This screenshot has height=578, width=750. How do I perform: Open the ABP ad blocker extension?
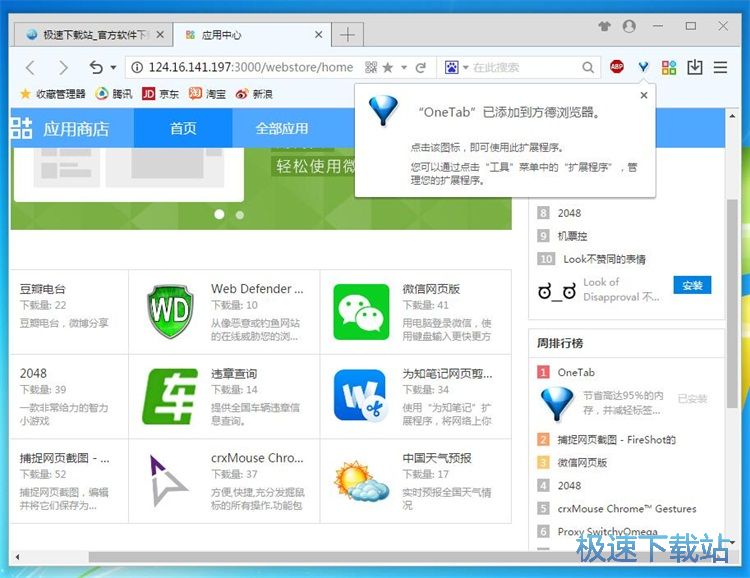617,67
